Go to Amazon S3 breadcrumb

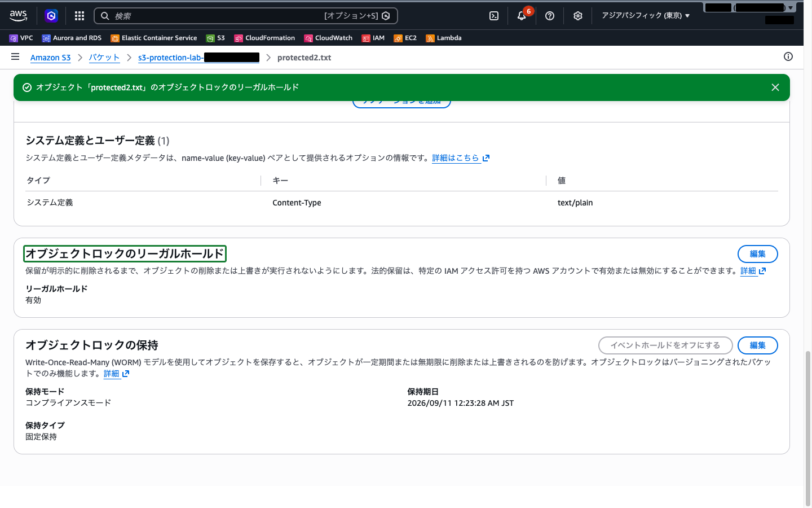click(x=50, y=58)
